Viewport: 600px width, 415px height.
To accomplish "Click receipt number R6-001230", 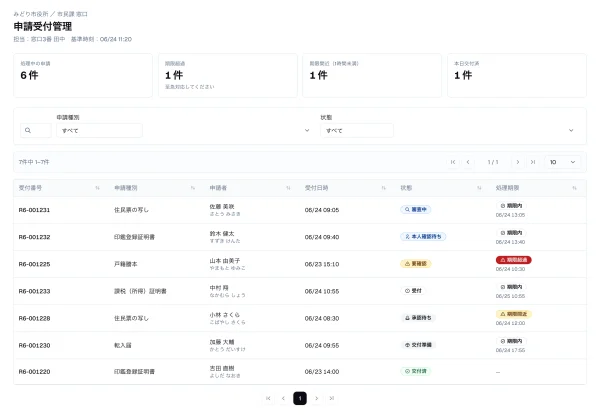I will [34, 345].
